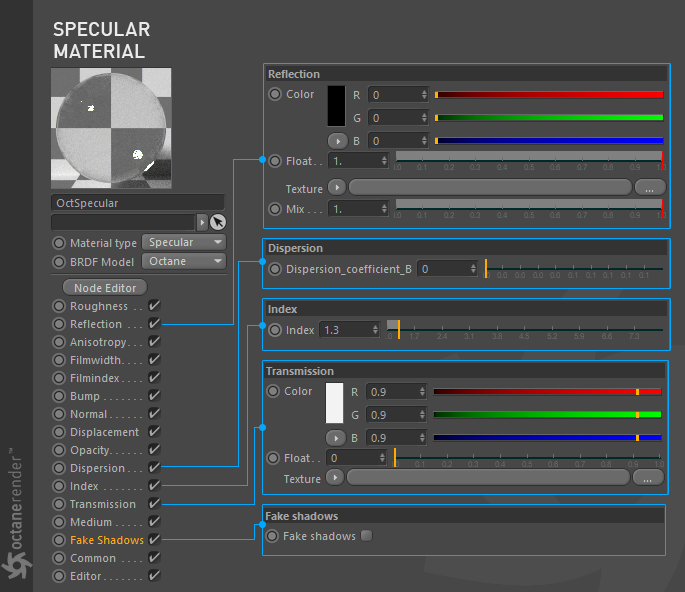Image resolution: width=685 pixels, height=592 pixels.
Task: Click the empty layer field below material name
Action: click(123, 222)
